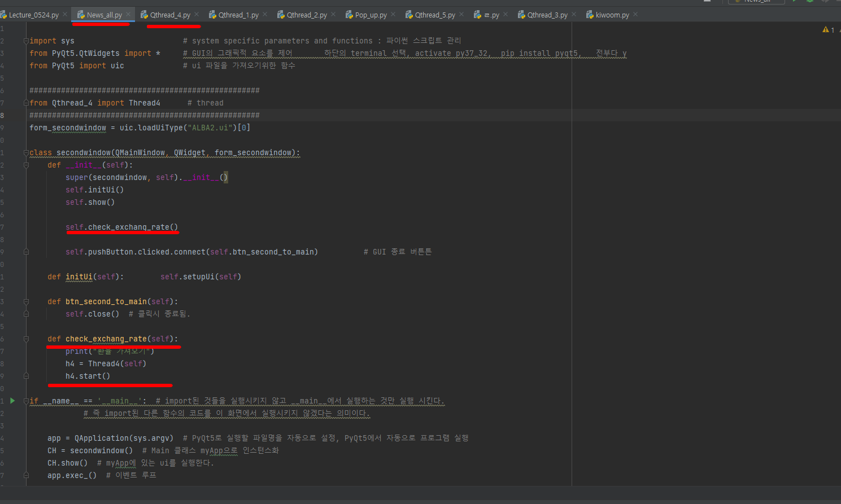This screenshot has height=504, width=841.
Task: Click the 'from PyQt5 import uic' line
Action: coord(77,65)
